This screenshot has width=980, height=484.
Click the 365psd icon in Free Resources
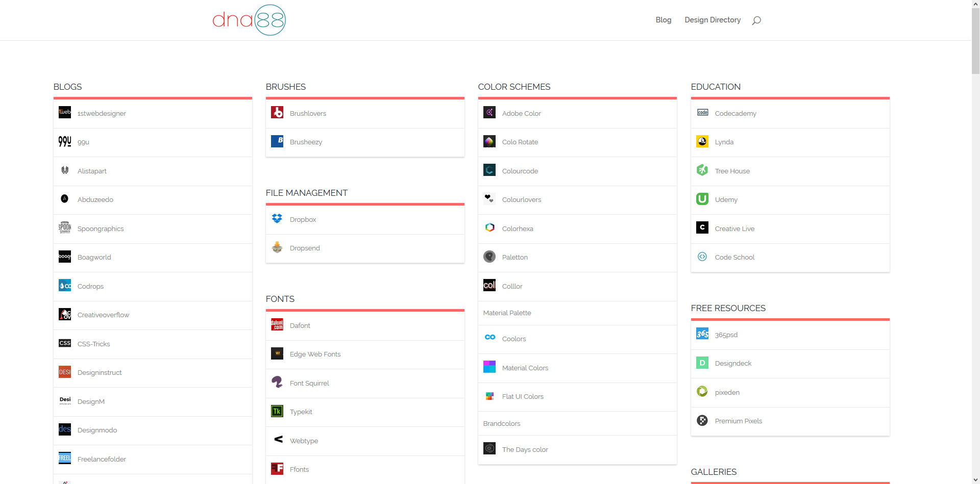pyautogui.click(x=702, y=334)
